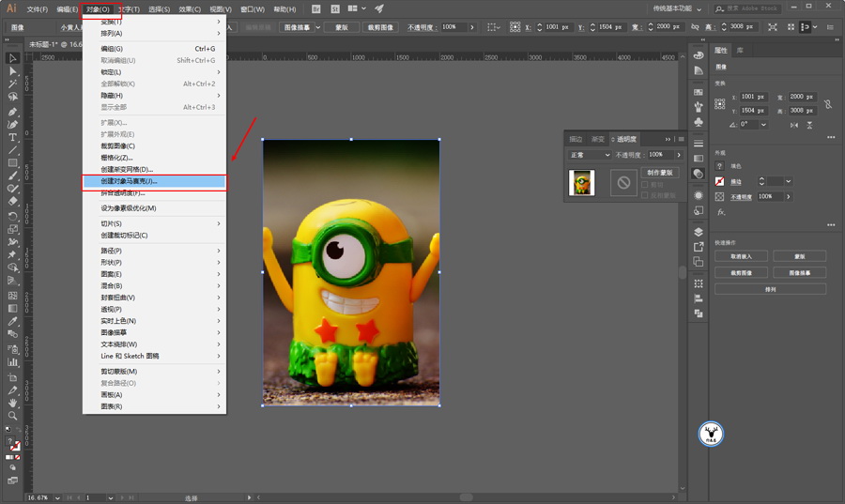The height and width of the screenshot is (504, 845).
Task: Pick the Direct Selection tool
Action: [13, 71]
